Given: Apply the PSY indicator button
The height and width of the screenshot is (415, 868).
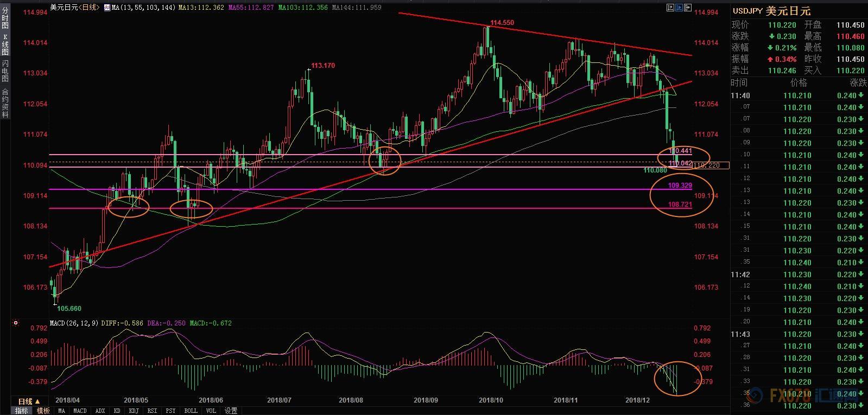Looking at the screenshot, I should pyautogui.click(x=171, y=411).
